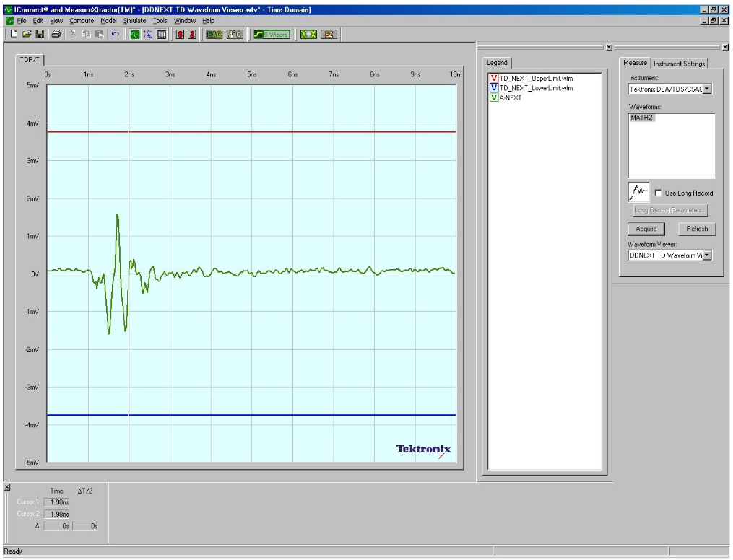Create a new file with the toolbar New icon
Image resolution: width=733 pixels, height=560 pixels.
[14, 34]
